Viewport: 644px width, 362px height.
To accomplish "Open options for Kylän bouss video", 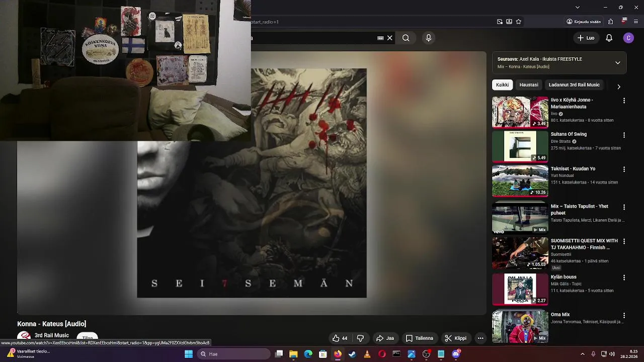I will 624,278.
